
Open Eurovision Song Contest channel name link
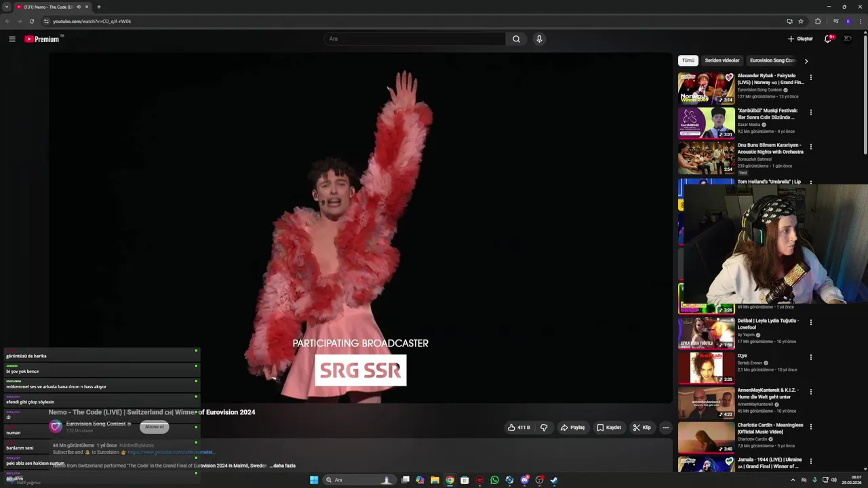click(96, 424)
